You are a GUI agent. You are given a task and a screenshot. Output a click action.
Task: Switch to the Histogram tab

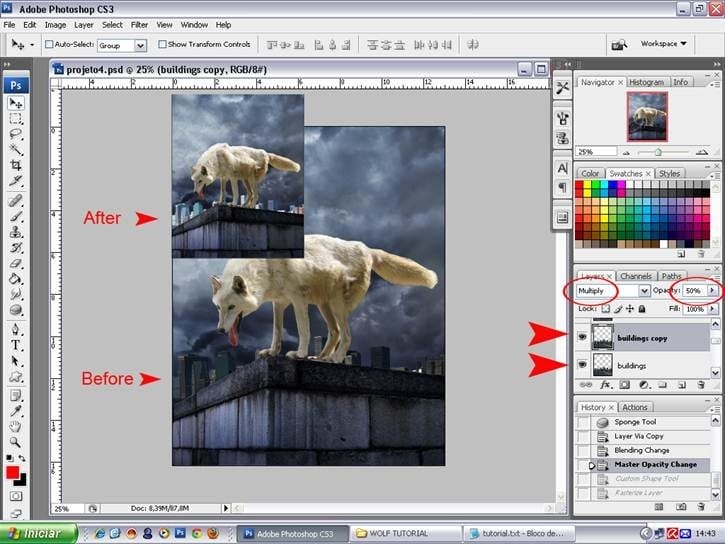click(646, 82)
